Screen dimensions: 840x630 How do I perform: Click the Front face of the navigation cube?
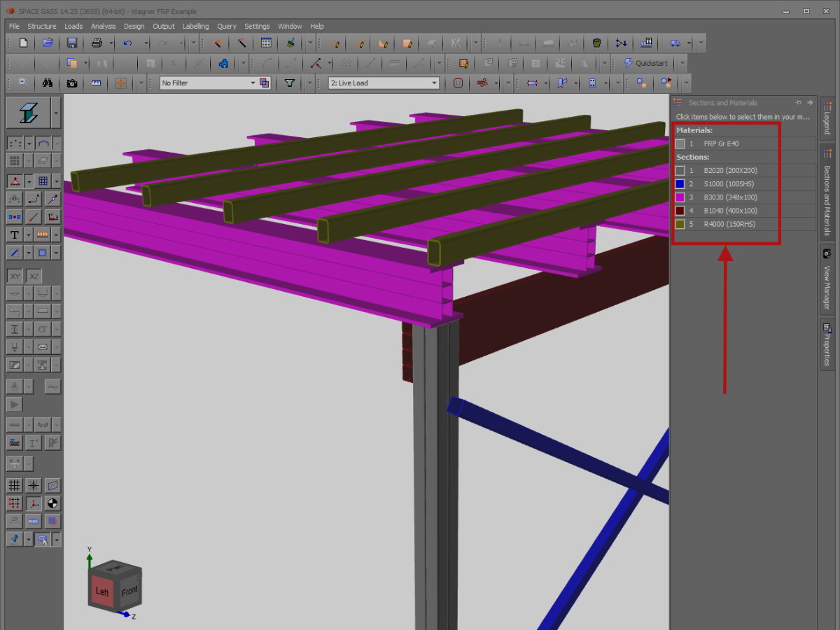[x=129, y=590]
